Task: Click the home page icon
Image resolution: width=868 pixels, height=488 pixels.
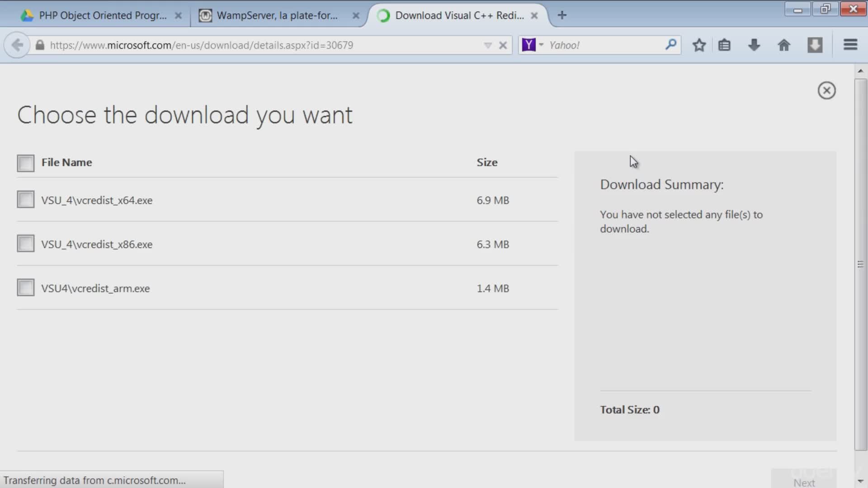Action: click(784, 45)
